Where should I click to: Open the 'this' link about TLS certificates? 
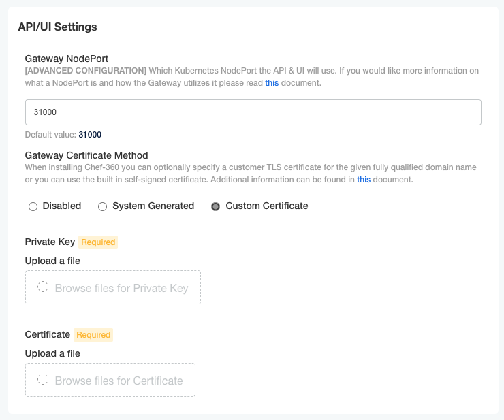tap(364, 180)
